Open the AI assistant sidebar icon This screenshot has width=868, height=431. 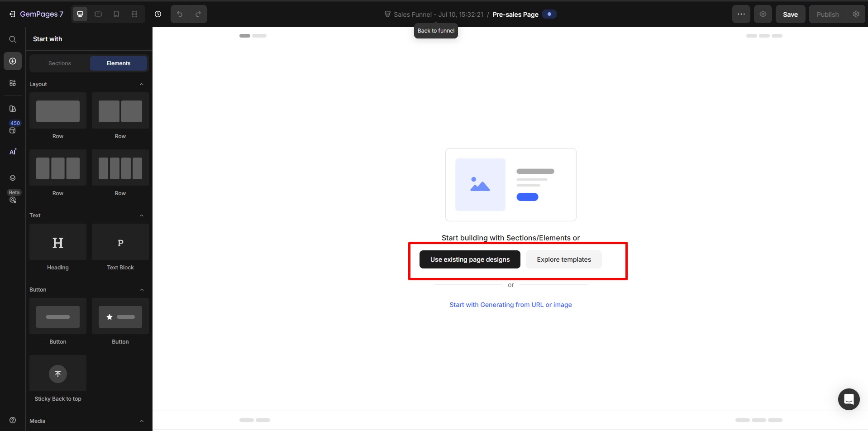(13, 152)
